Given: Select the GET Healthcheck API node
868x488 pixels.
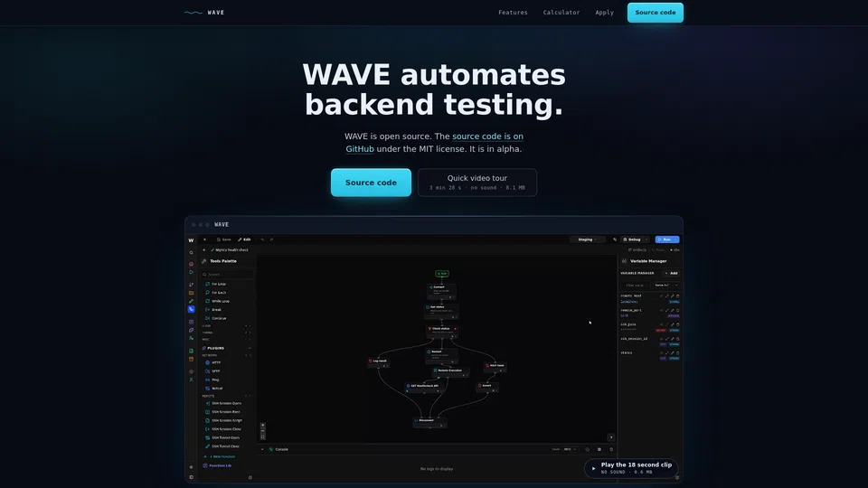Looking at the screenshot, I should pyautogui.click(x=424, y=388).
